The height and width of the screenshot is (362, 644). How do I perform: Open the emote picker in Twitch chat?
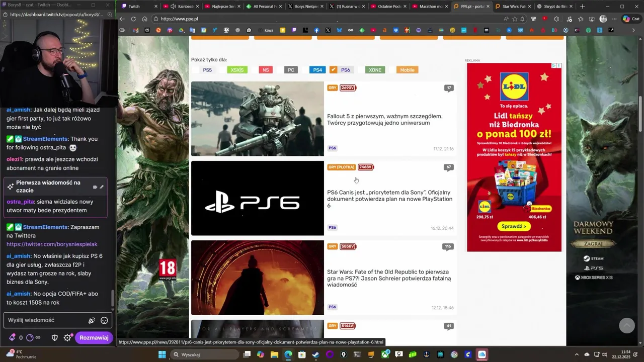pos(104,320)
